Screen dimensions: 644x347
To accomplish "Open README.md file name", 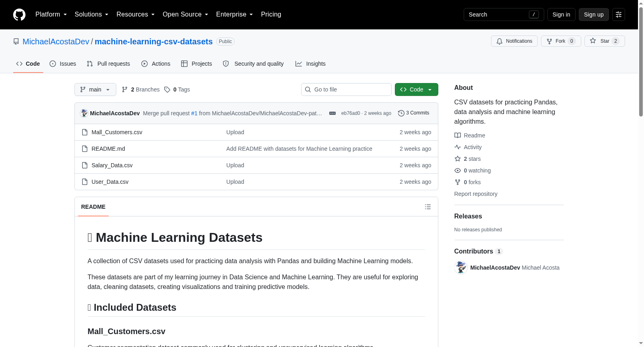I will [108, 149].
